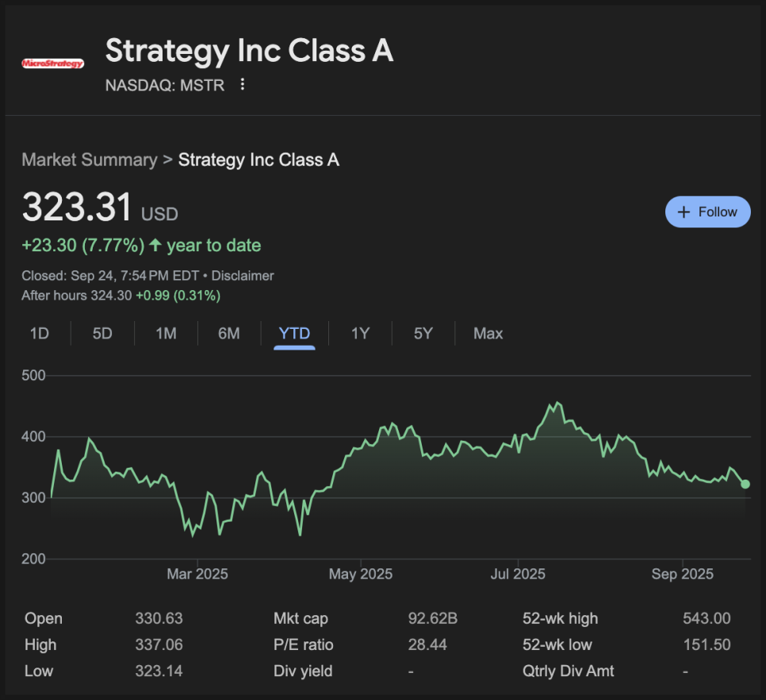Switch to the 5D chart range
Image resolution: width=766 pixels, height=700 pixels.
click(102, 333)
